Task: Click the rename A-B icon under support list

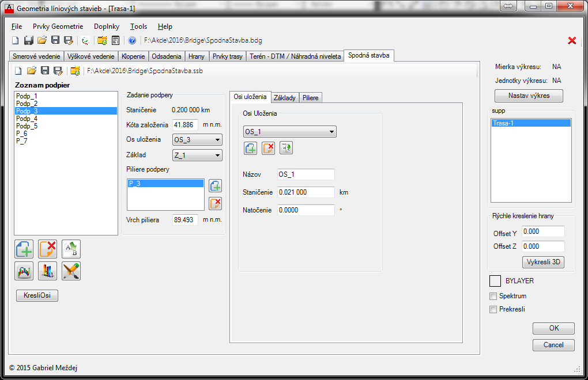Action: click(x=71, y=249)
